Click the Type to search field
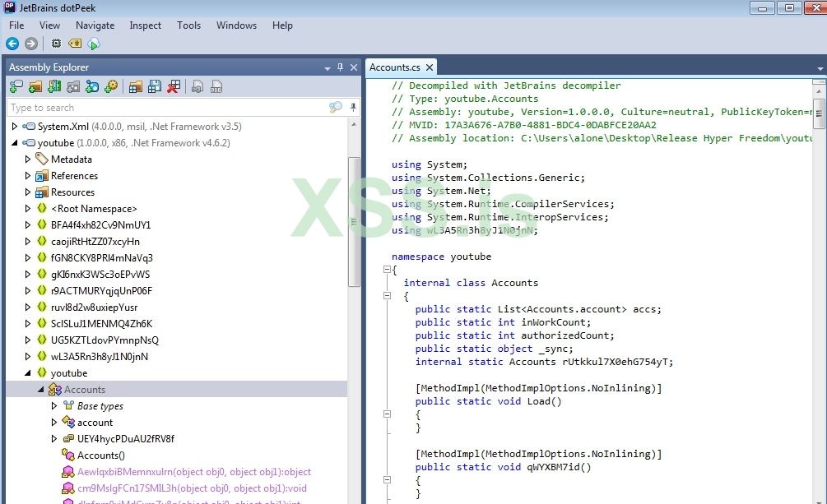 coord(168,108)
